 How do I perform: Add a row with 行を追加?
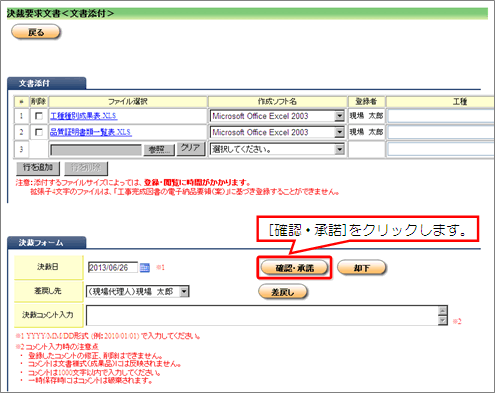click(38, 168)
